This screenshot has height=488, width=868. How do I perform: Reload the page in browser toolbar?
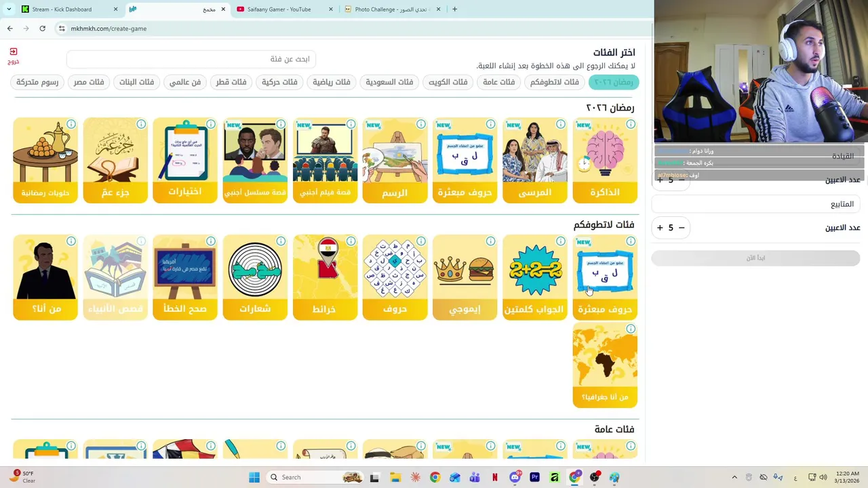click(42, 28)
